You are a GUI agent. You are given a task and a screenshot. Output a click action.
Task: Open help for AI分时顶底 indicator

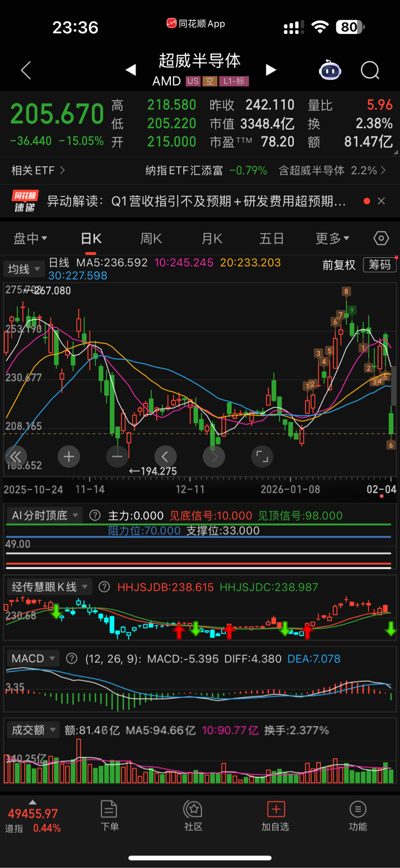95,516
